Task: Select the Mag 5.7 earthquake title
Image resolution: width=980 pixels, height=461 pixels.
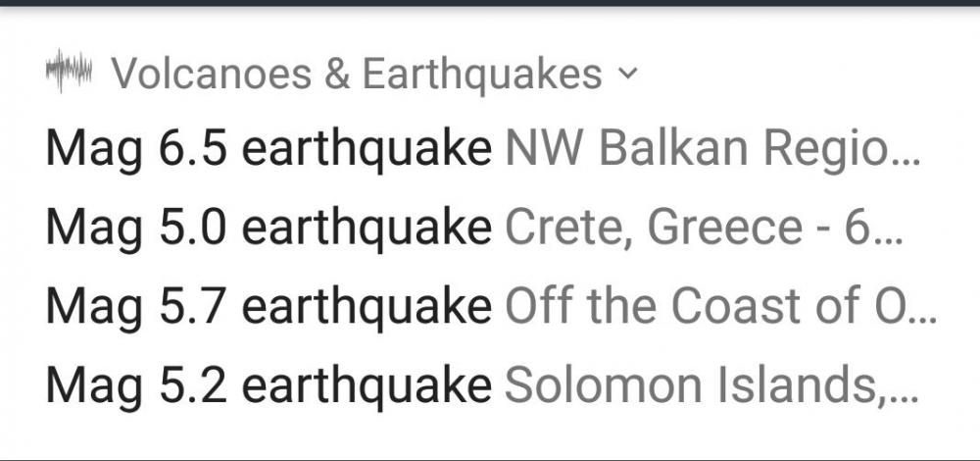Action: (x=269, y=307)
